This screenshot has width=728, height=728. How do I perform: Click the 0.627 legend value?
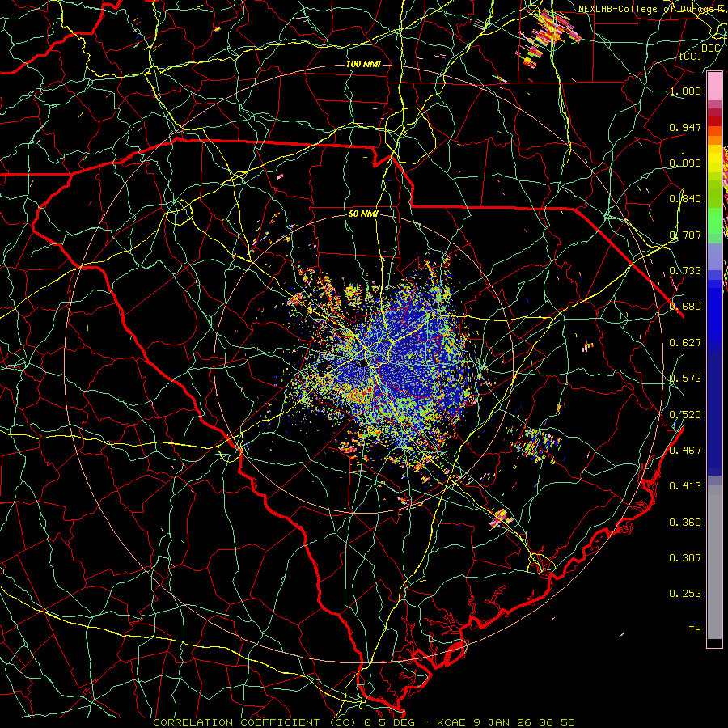coord(685,343)
